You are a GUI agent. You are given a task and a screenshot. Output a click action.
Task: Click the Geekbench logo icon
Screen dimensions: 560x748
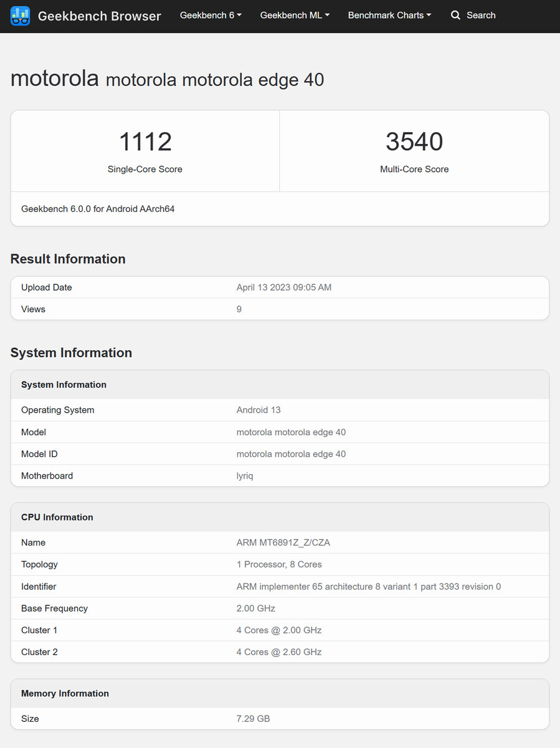coord(20,16)
